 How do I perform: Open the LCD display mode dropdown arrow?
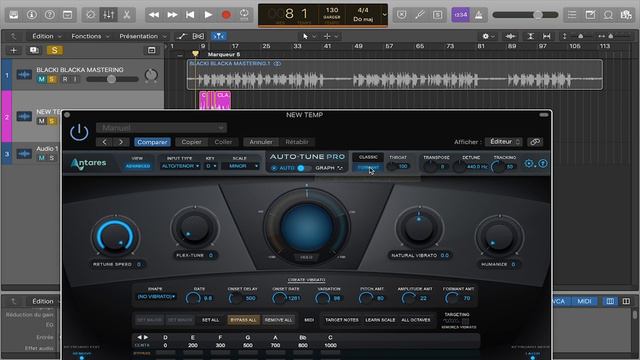(384, 15)
